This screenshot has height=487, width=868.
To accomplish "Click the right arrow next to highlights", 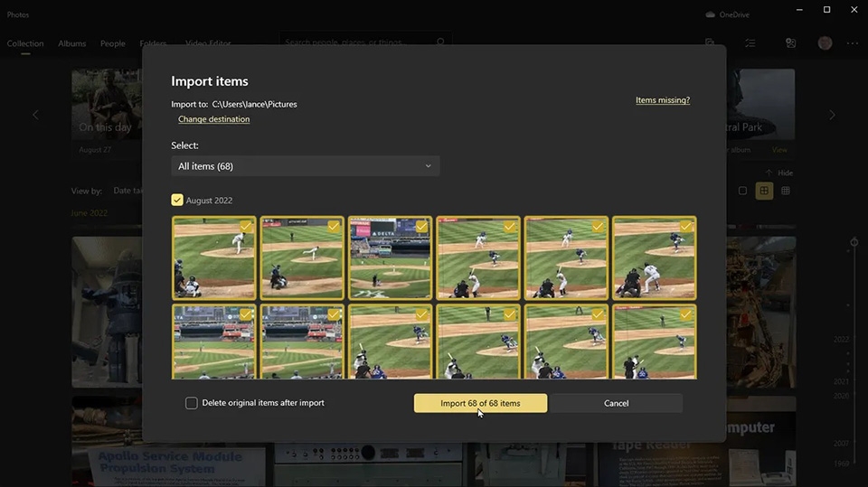I will tap(832, 115).
